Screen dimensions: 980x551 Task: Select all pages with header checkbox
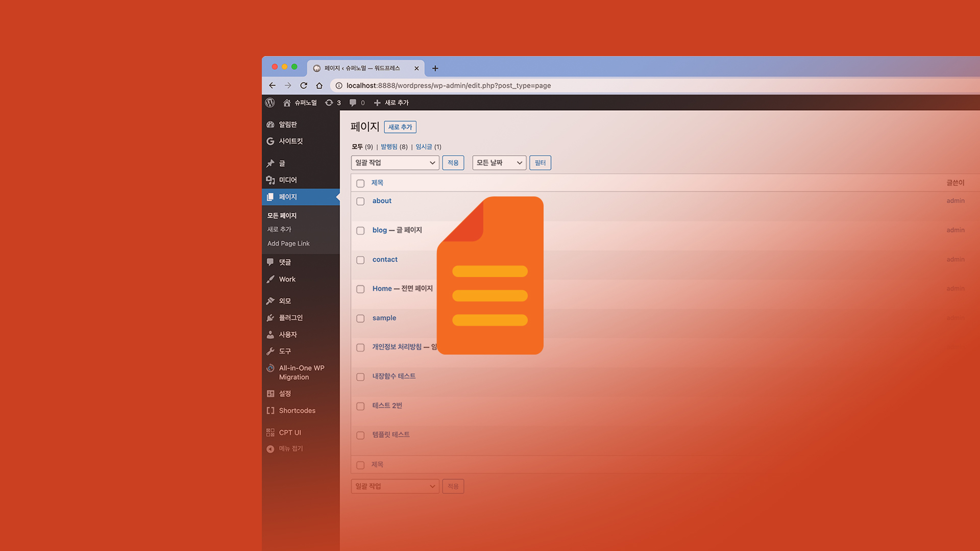click(x=360, y=183)
